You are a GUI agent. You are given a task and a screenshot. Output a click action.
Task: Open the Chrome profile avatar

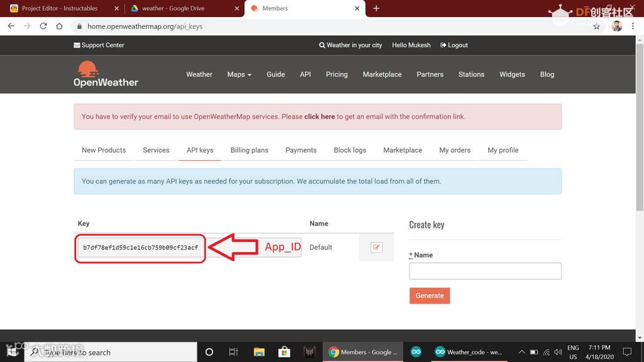tap(616, 26)
